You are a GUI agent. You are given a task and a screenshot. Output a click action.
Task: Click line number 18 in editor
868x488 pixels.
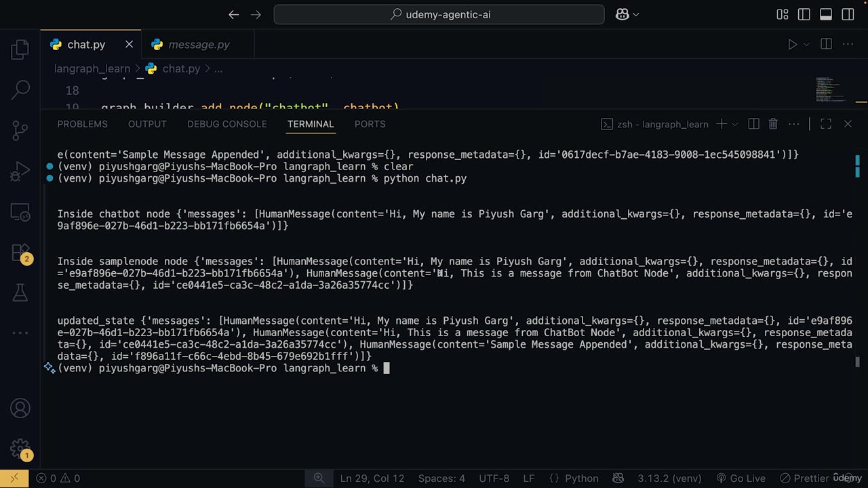(x=73, y=90)
